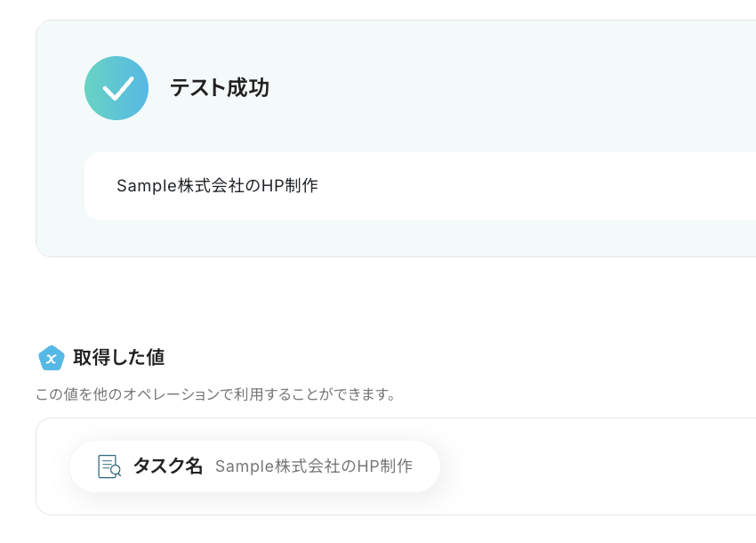The height and width of the screenshot is (543, 756).
Task: Select the テスト成功 heading text
Action: pos(220,88)
